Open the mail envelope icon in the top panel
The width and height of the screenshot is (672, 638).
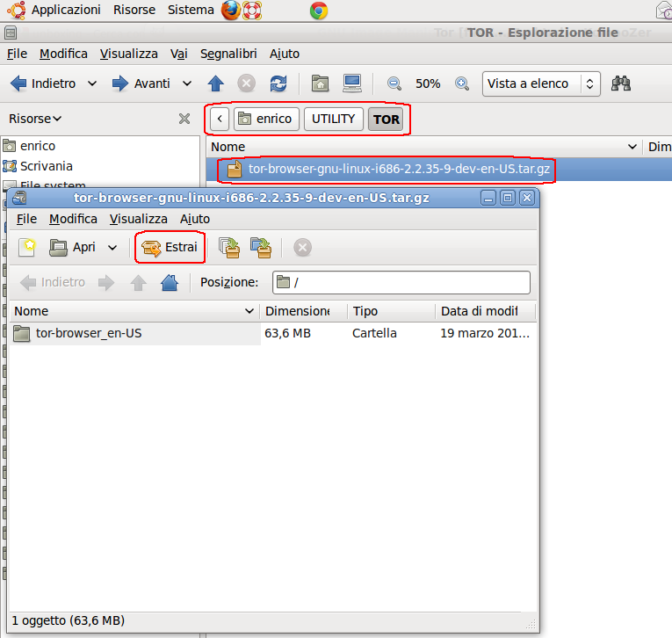(664, 11)
